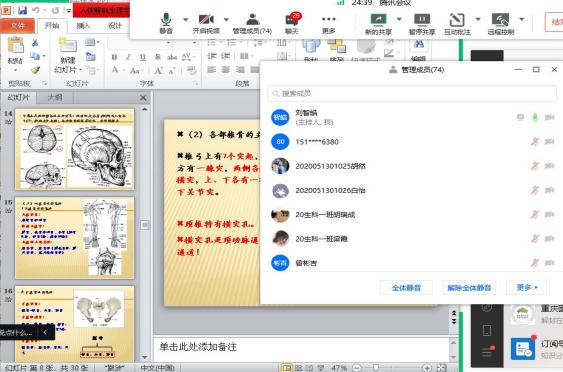Pause sharing with 暂停共享
The image size is (563, 372).
422,23
